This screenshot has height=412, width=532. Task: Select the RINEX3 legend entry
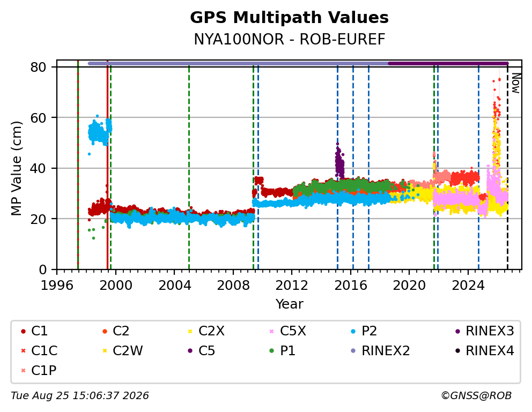pos(484,331)
